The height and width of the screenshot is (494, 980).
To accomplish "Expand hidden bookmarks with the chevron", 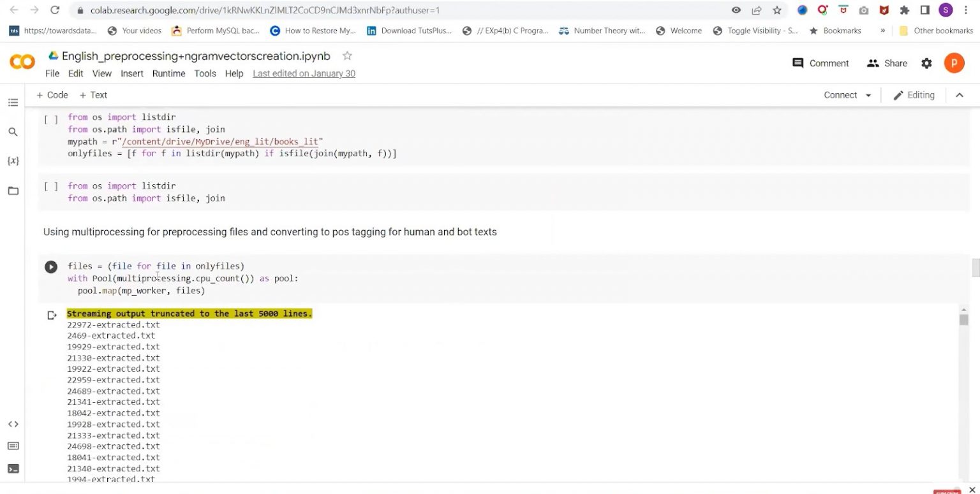I will 884,30.
